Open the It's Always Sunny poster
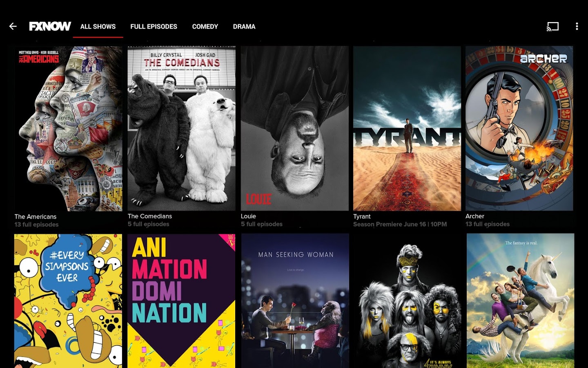 (x=408, y=301)
